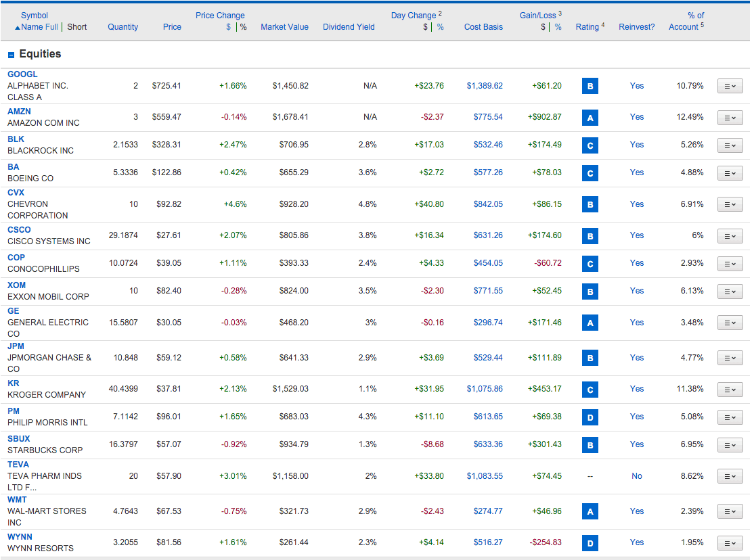Click the B rating badge for GOOGL
Image resolution: width=754 pixels, height=560 pixels.
point(590,87)
